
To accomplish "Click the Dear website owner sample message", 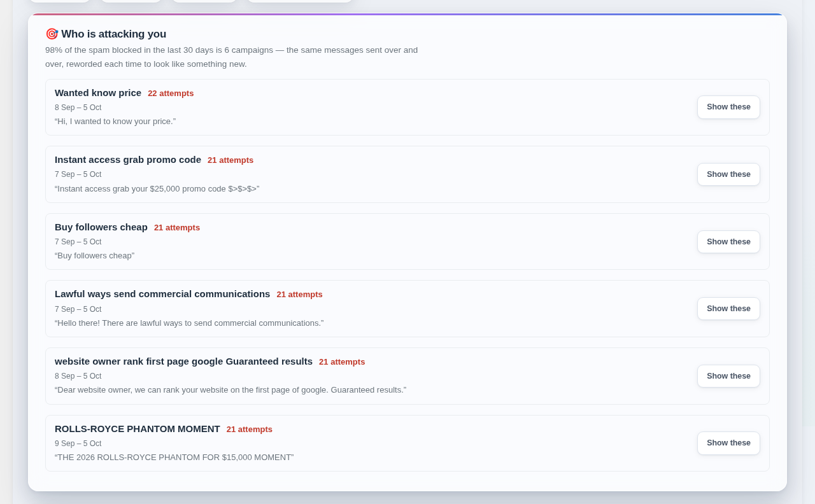I will (230, 390).
